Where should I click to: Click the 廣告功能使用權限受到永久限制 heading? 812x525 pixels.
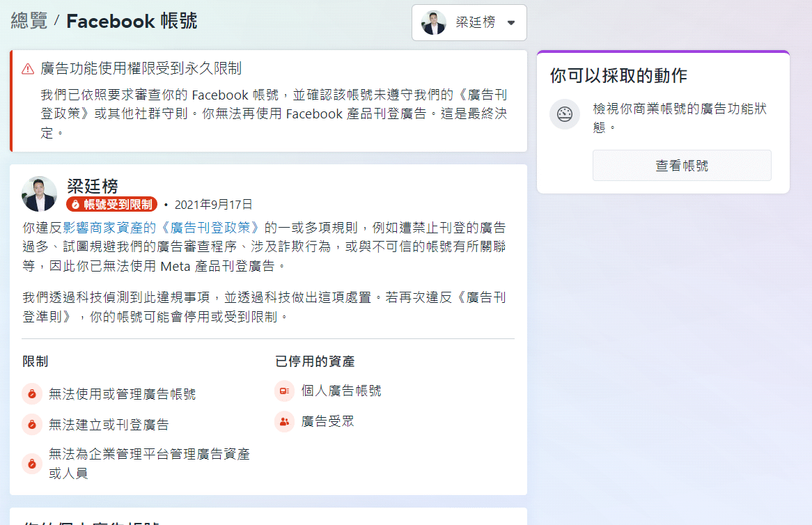click(141, 68)
